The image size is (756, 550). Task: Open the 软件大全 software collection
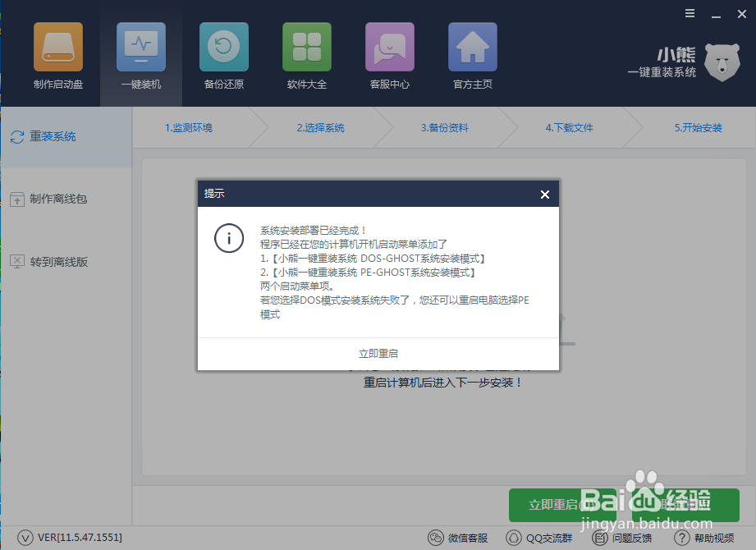[306, 56]
